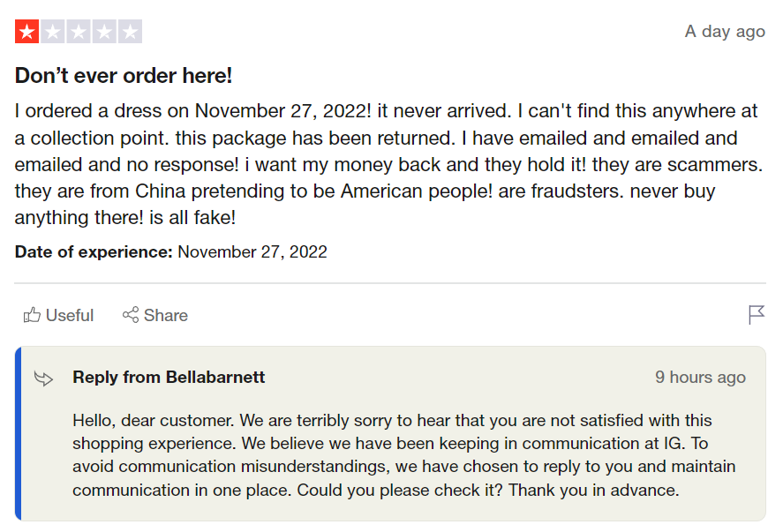783x532 pixels.
Task: Click the second grey star
Action: click(x=53, y=33)
